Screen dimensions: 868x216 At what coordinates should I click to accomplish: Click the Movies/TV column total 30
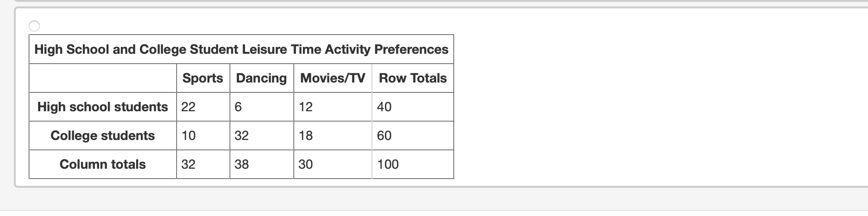[x=306, y=164]
